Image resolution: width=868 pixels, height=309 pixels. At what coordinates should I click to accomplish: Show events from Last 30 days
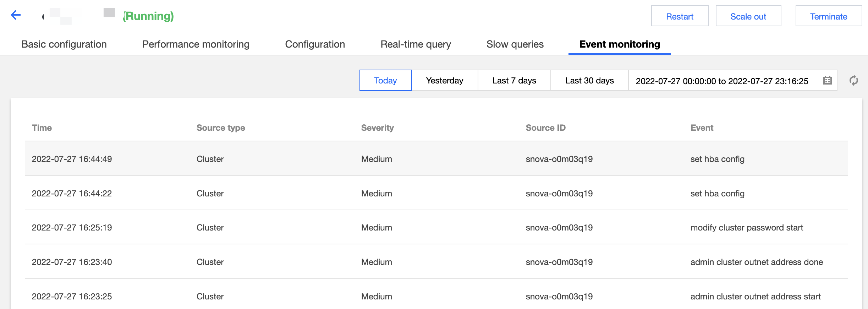click(589, 81)
